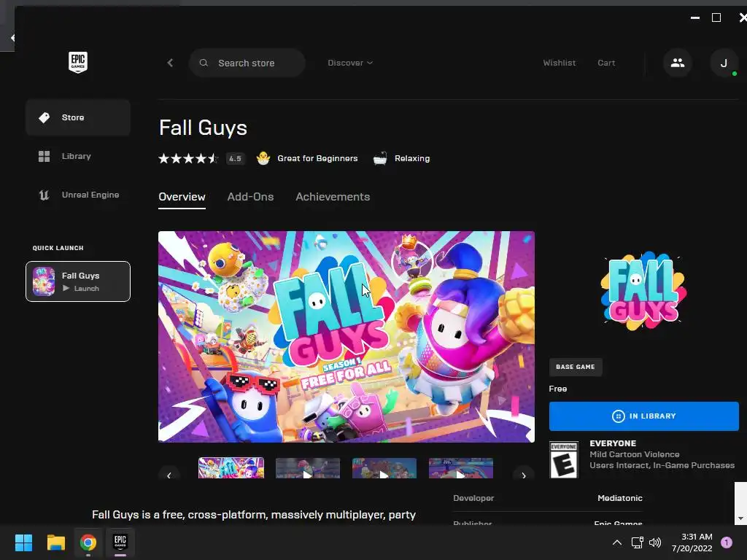Open the J account profile avatar
Screen dimensions: 747x560
(x=724, y=63)
